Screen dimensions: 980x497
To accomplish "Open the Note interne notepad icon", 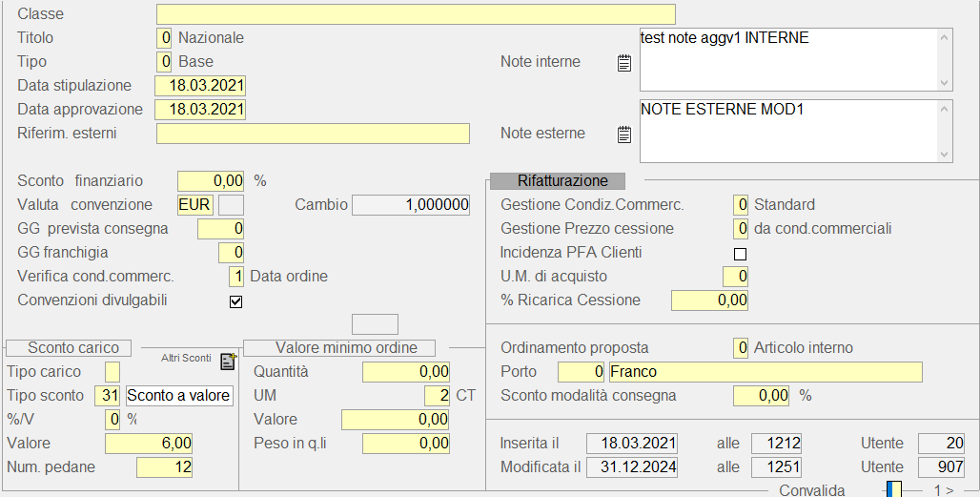I will point(624,63).
